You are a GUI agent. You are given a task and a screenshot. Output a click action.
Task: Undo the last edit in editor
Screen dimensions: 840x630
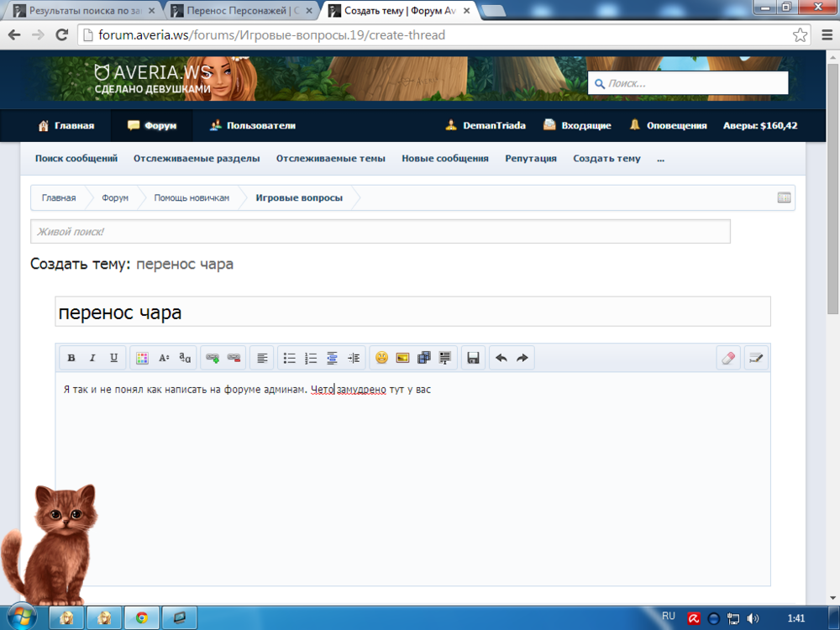click(x=501, y=358)
